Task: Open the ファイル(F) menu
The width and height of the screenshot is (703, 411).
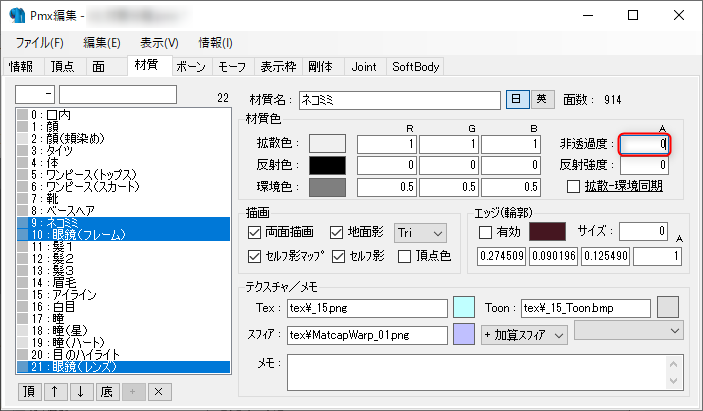Action: coord(39,43)
